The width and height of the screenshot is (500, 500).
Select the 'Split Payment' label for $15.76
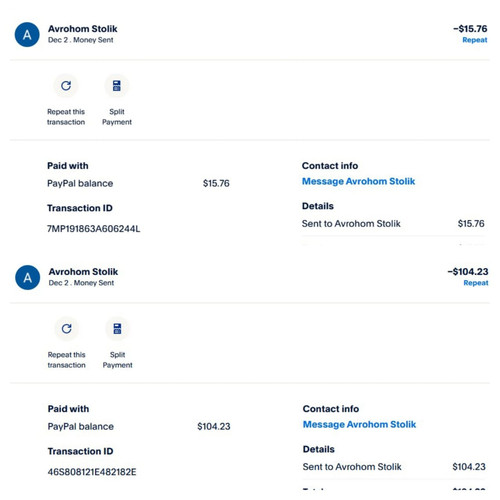coord(117,117)
